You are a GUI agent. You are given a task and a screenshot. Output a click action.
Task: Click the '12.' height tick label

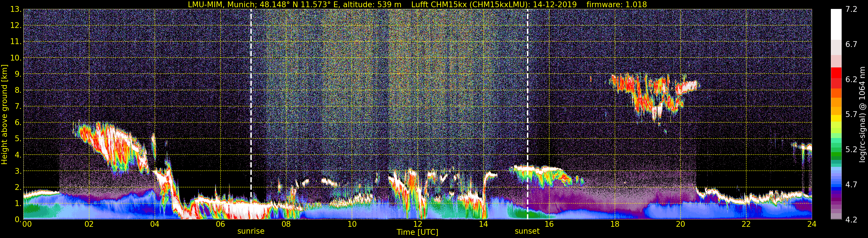(x=16, y=25)
